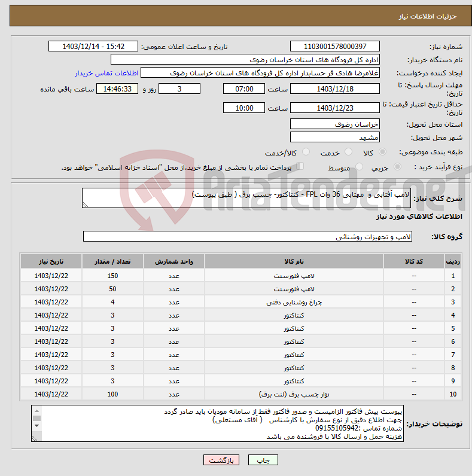This screenshot has height=476, width=472.
Task: Click row 2 item name لامپ فلورسنت
Action: click(x=294, y=289)
